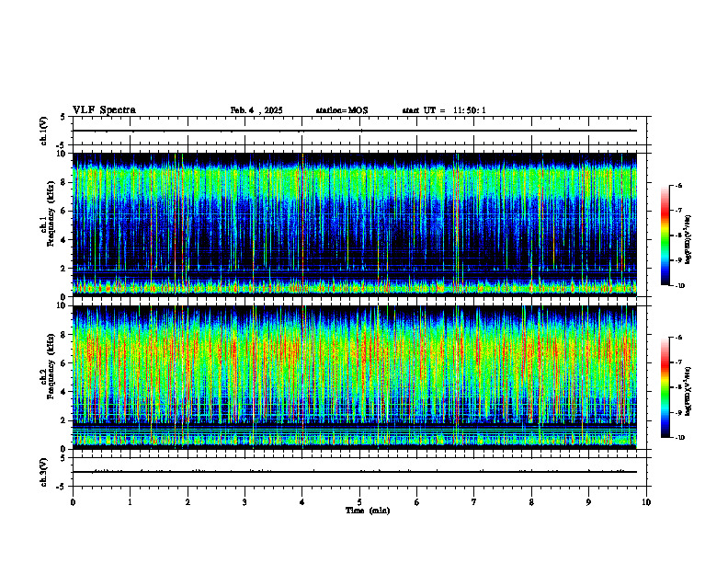Select the upper color bar's log(PSD) label

coord(689,240)
